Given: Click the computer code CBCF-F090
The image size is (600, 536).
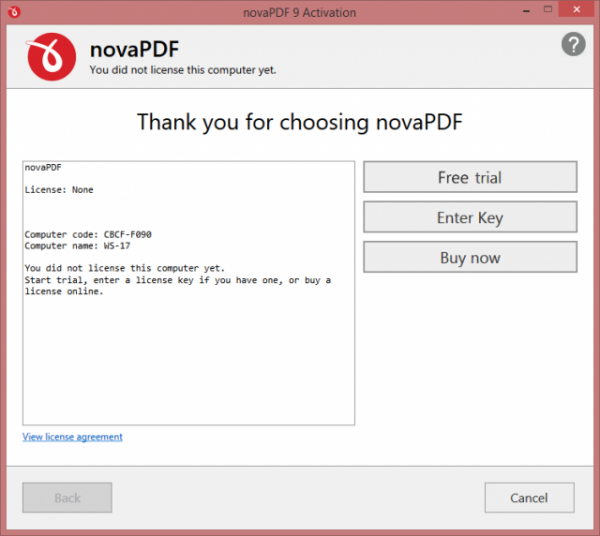Looking at the screenshot, I should click(x=128, y=234).
